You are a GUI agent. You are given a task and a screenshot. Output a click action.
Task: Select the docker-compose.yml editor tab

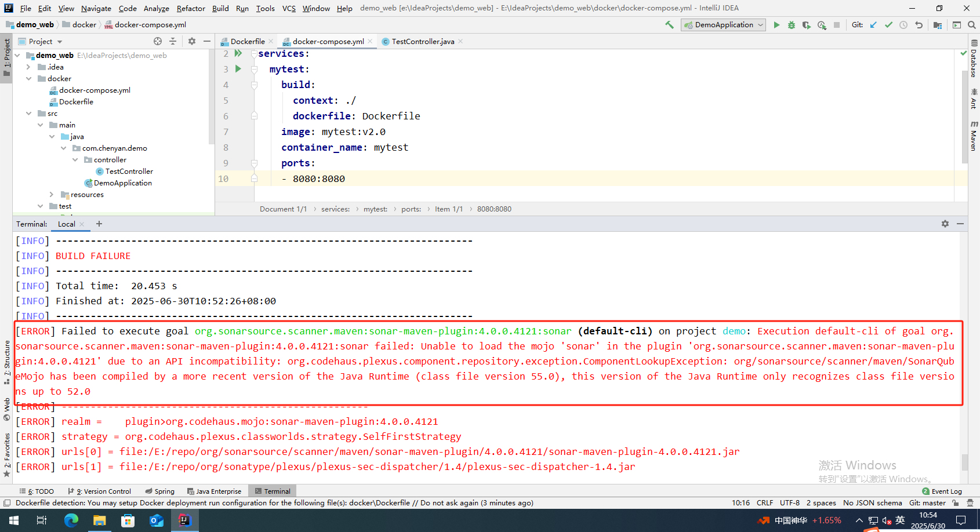point(328,42)
